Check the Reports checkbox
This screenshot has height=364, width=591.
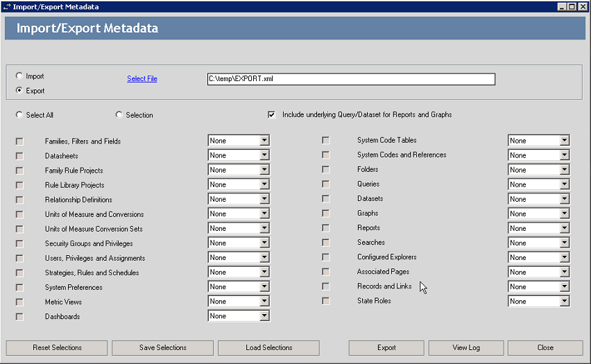(x=326, y=228)
